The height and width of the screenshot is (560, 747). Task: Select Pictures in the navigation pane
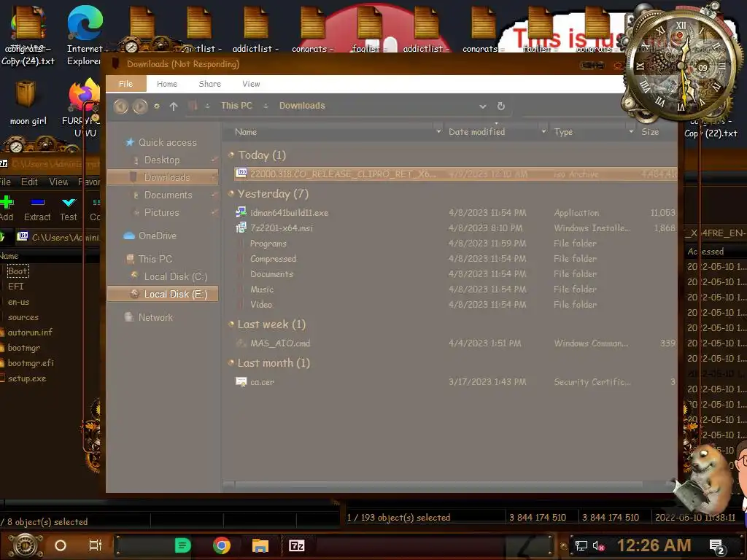pyautogui.click(x=161, y=212)
